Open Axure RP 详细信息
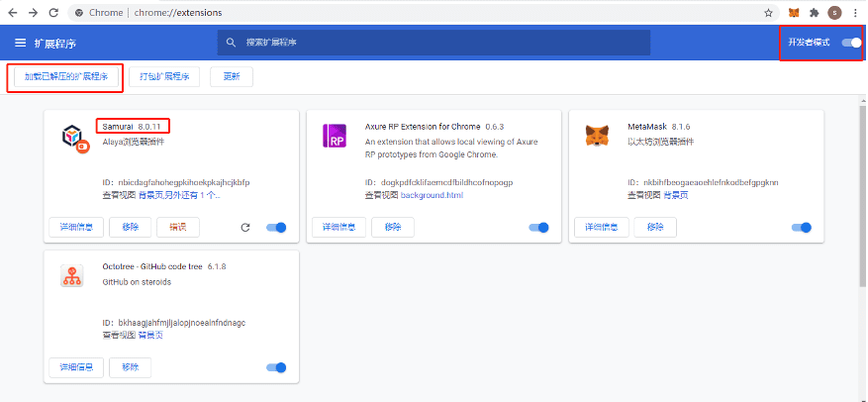 [338, 227]
